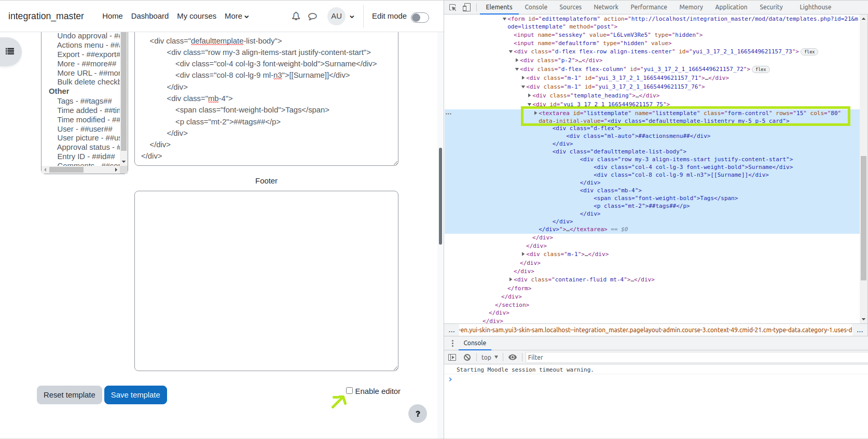This screenshot has width=868, height=439.
Task: Select 'Approval status' in the tag list
Action: (x=89, y=147)
